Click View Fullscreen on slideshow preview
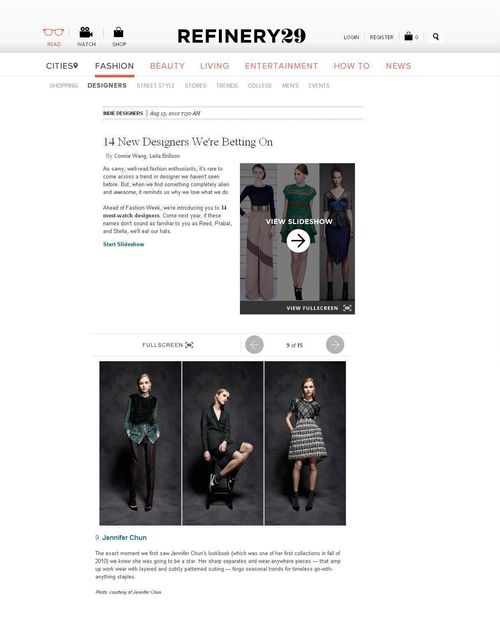Image resolution: width=500 pixels, height=621 pixels. pos(319,308)
